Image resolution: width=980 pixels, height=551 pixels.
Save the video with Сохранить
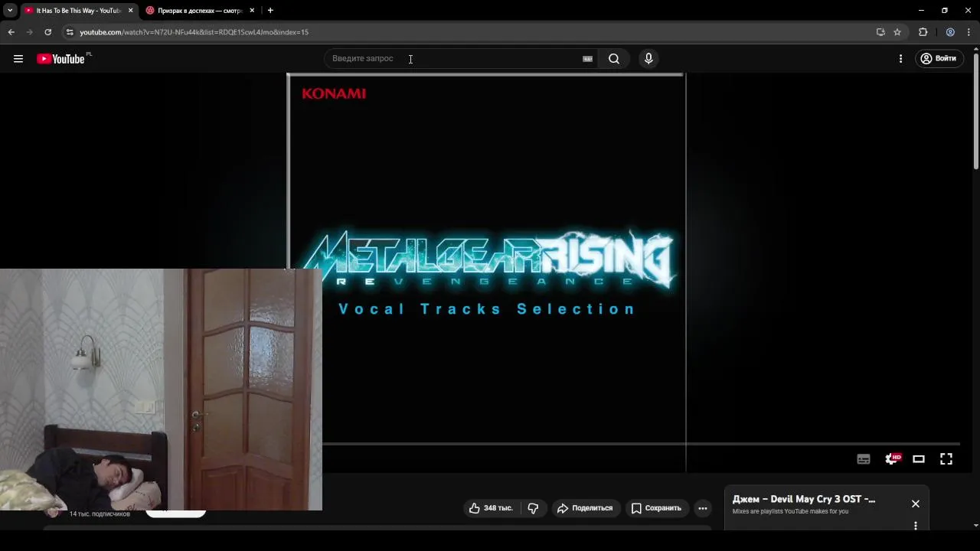(656, 508)
